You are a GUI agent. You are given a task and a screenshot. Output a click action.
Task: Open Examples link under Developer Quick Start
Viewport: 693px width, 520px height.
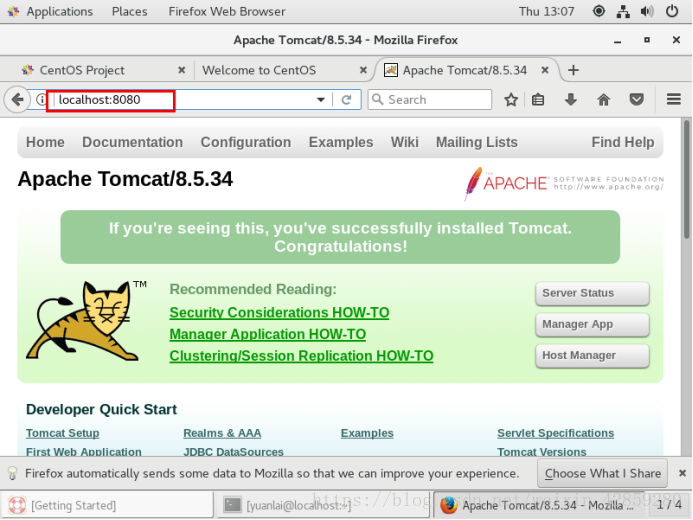tap(367, 433)
